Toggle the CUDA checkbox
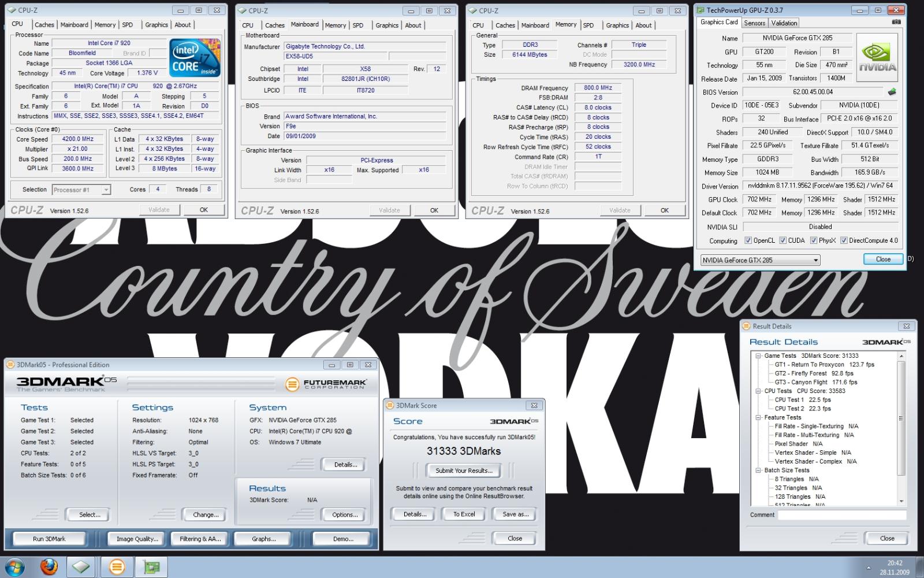Viewport: 924px width, 578px height. click(x=783, y=240)
